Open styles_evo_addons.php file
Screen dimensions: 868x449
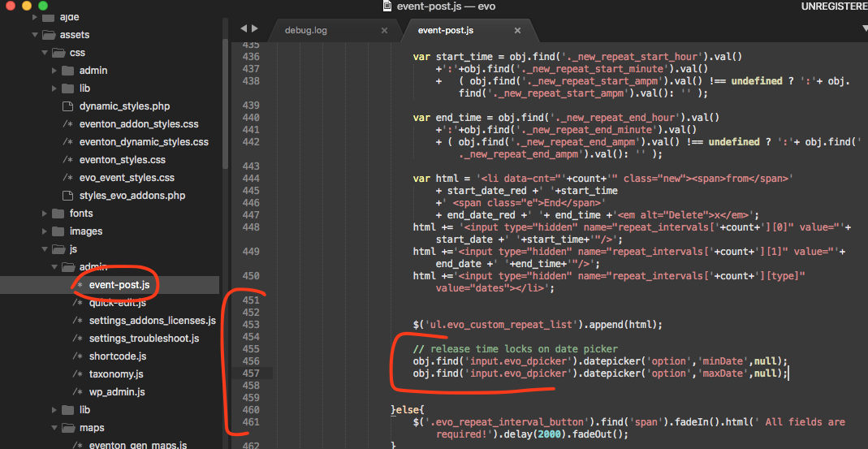click(x=132, y=196)
